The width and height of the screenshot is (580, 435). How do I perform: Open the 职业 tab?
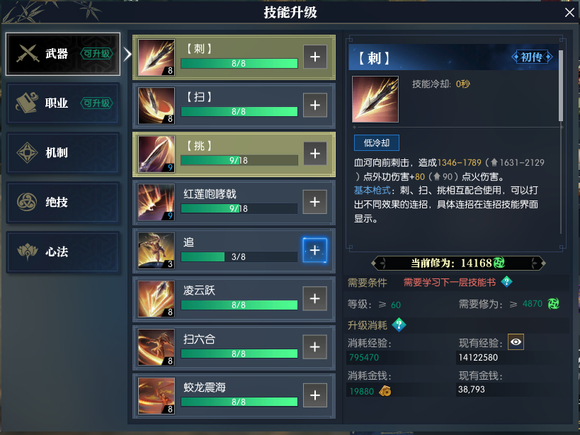point(63,103)
